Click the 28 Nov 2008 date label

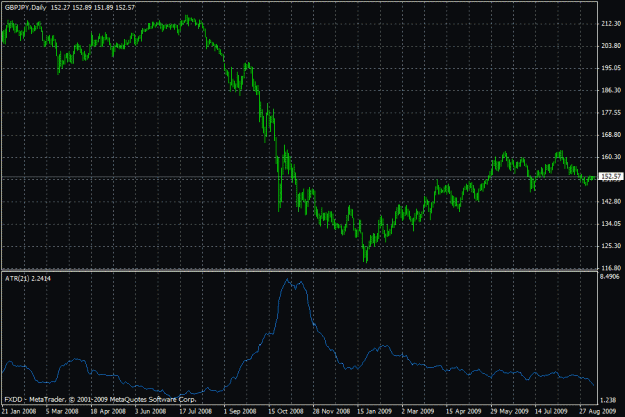331,411
